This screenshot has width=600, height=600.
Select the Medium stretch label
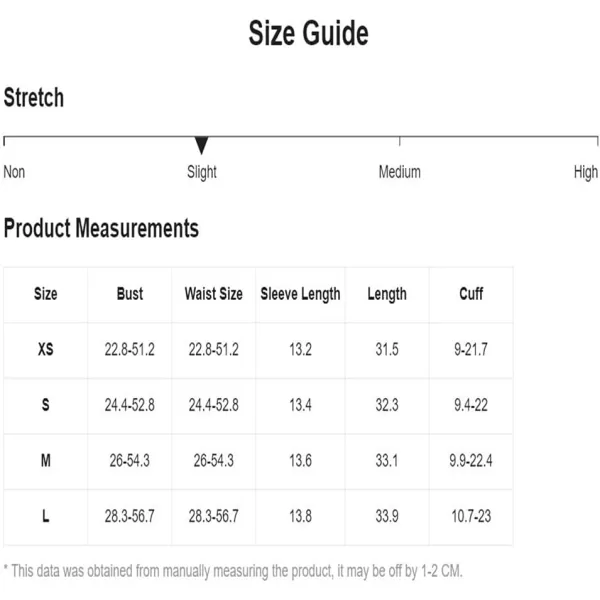pyautogui.click(x=399, y=172)
